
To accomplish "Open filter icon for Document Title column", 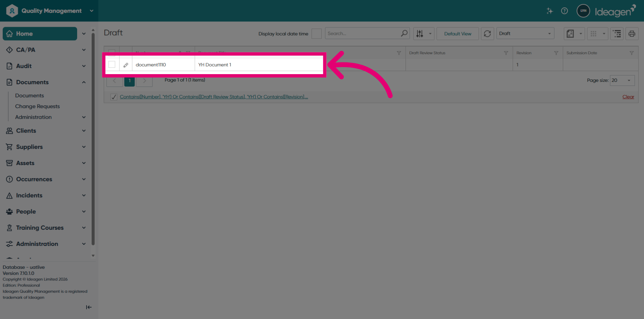I will click(399, 53).
